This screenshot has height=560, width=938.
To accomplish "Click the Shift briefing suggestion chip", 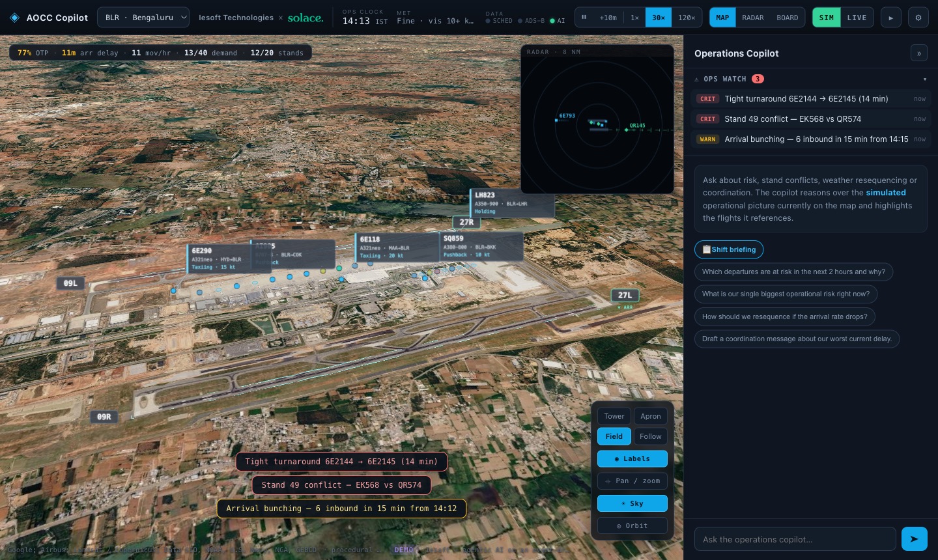I will tap(729, 249).
